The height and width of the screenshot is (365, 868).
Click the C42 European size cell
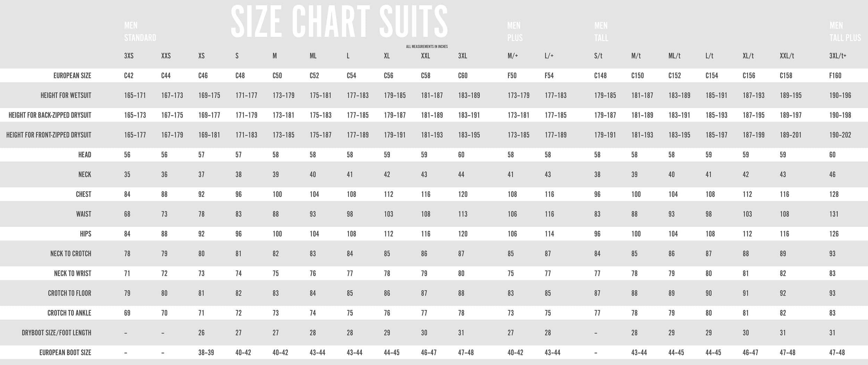[x=128, y=76]
